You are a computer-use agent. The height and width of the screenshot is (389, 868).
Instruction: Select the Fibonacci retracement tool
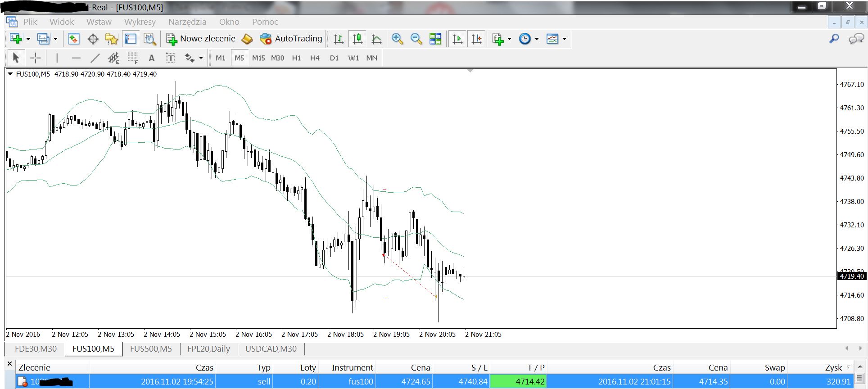tap(132, 58)
